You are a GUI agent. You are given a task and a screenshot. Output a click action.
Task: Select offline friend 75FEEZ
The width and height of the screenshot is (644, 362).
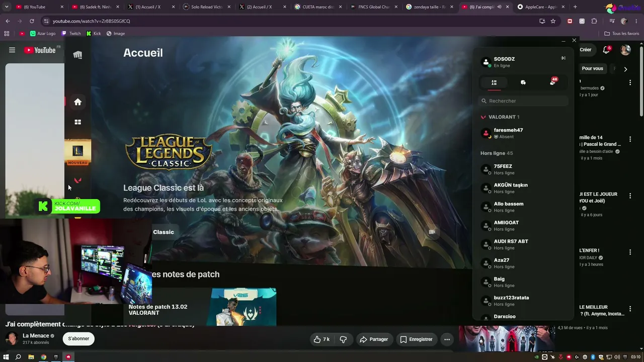523,169
